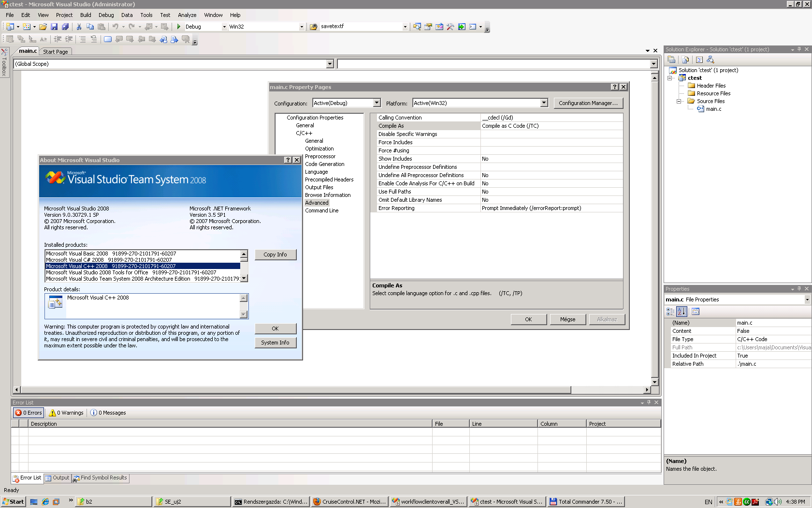Image resolution: width=812 pixels, height=508 pixels.
Task: Click the Windows Start button
Action: pyautogui.click(x=13, y=502)
